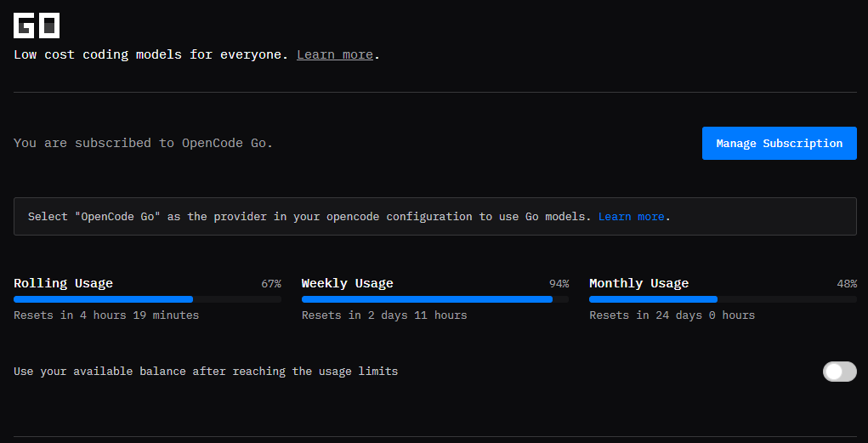Click the 48% monthly usage value
868x443 pixels.
[847, 284]
